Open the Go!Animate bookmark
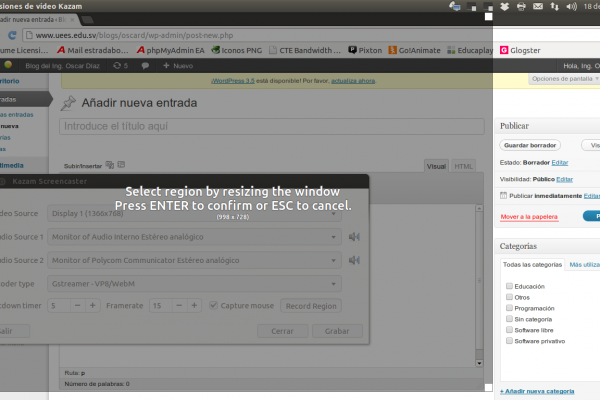Image resolution: width=600 pixels, height=400 pixels. coord(414,50)
